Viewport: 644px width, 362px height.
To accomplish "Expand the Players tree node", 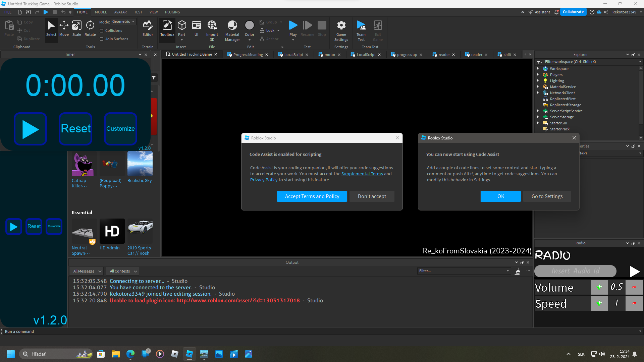I will [538, 75].
